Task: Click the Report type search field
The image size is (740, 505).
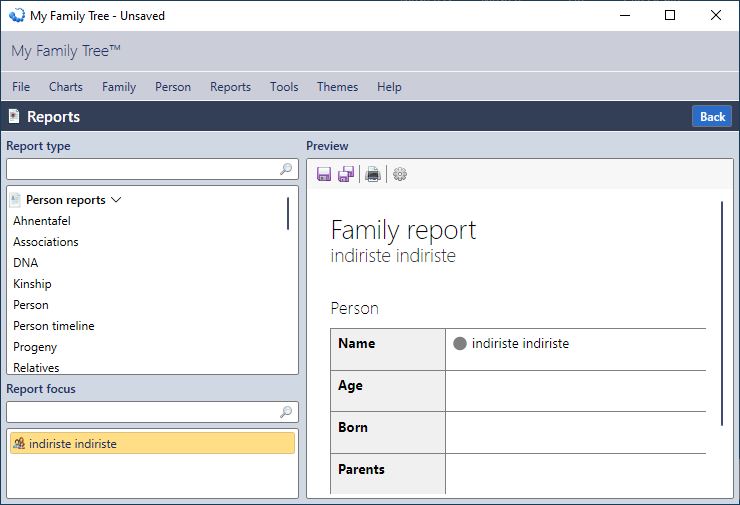Action: 152,169
